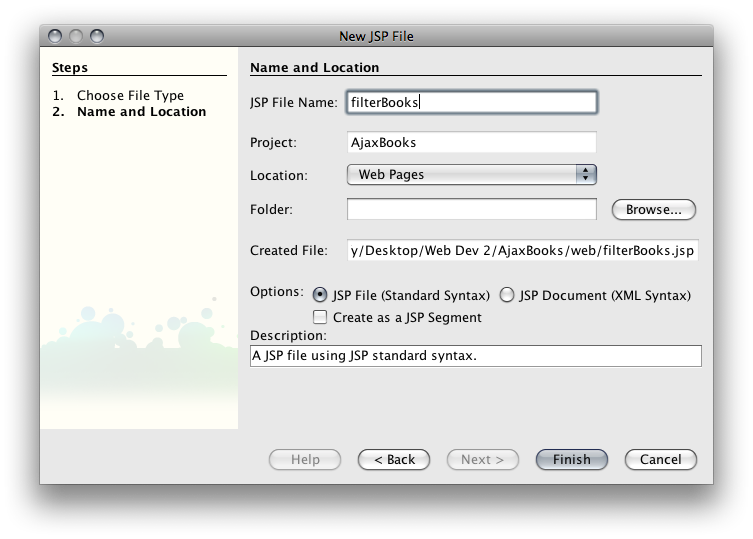Click the empty Folder text field
The image size is (753, 539).
[x=472, y=209]
